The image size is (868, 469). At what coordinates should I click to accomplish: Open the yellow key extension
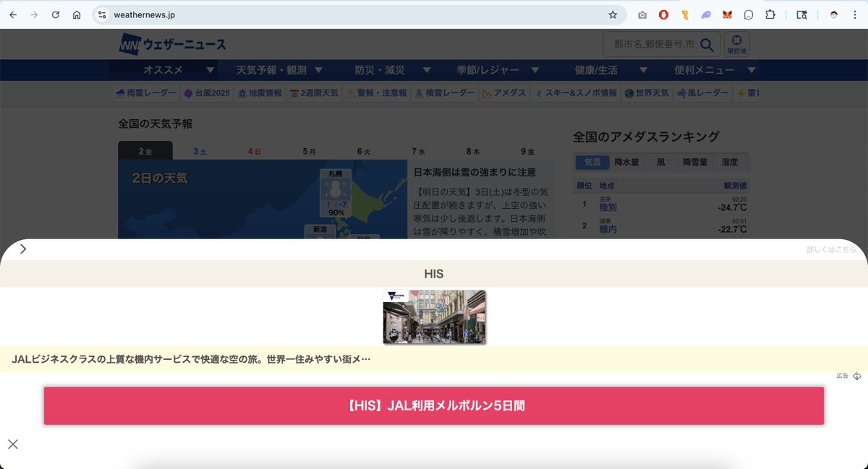(685, 14)
